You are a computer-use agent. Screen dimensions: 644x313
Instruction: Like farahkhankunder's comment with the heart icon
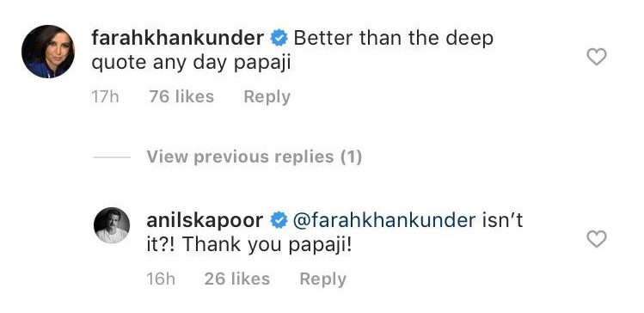[597, 57]
